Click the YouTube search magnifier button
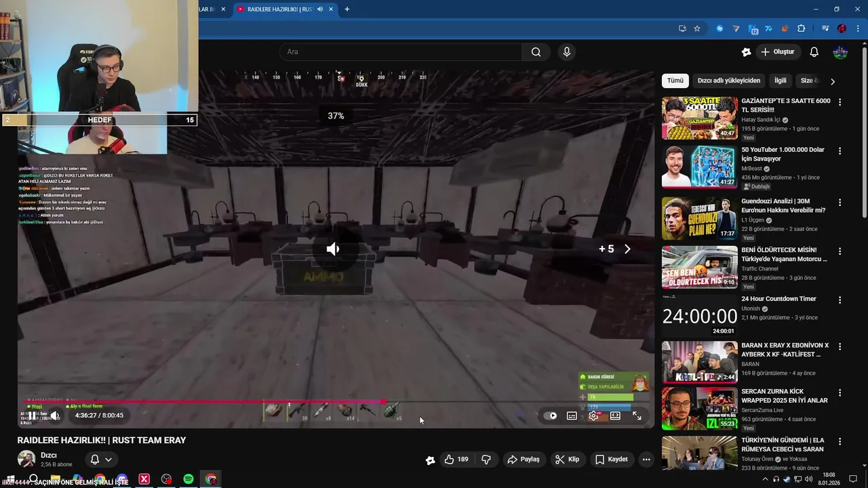Screen dimensions: 868x488 click(x=536, y=52)
